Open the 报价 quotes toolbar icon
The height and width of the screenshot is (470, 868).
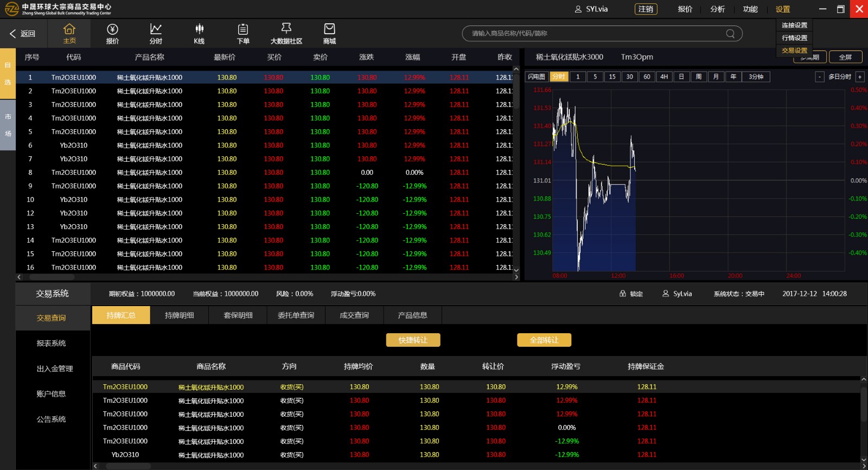[112, 34]
